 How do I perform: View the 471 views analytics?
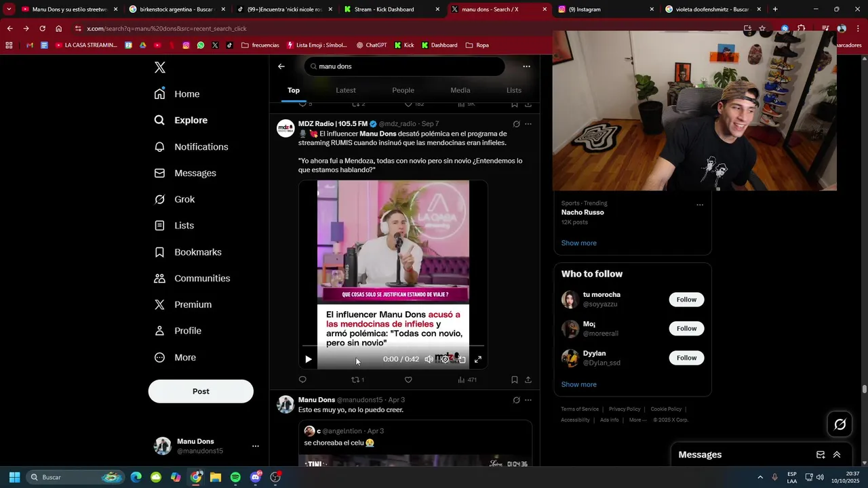pyautogui.click(x=467, y=380)
